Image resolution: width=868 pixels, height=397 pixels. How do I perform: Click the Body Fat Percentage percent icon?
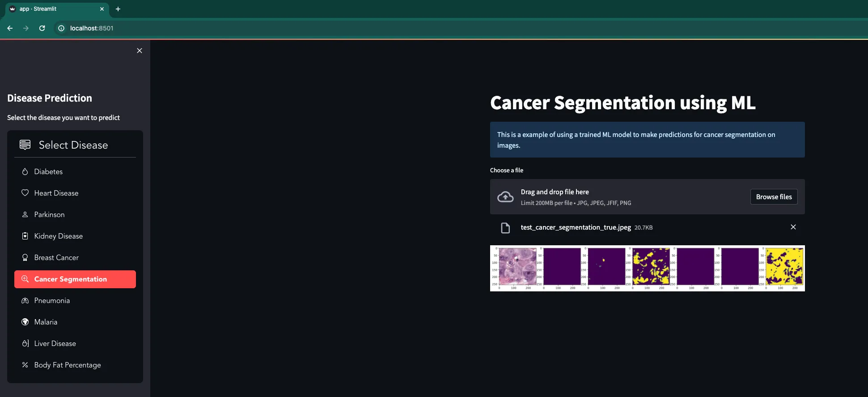coord(25,365)
